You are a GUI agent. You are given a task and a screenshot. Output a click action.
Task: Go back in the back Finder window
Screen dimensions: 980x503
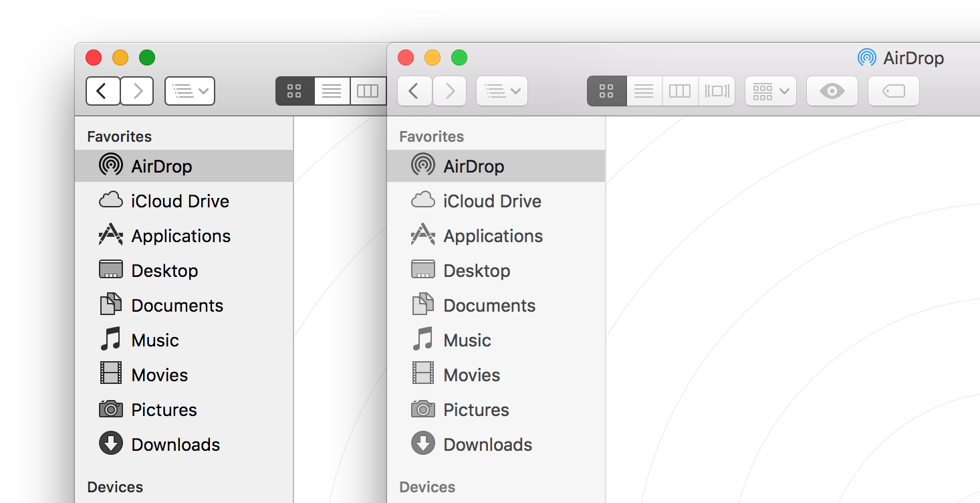pyautogui.click(x=103, y=91)
